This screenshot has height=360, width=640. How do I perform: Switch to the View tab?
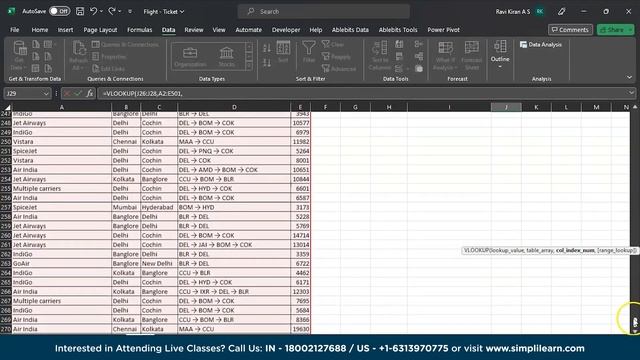tap(219, 30)
